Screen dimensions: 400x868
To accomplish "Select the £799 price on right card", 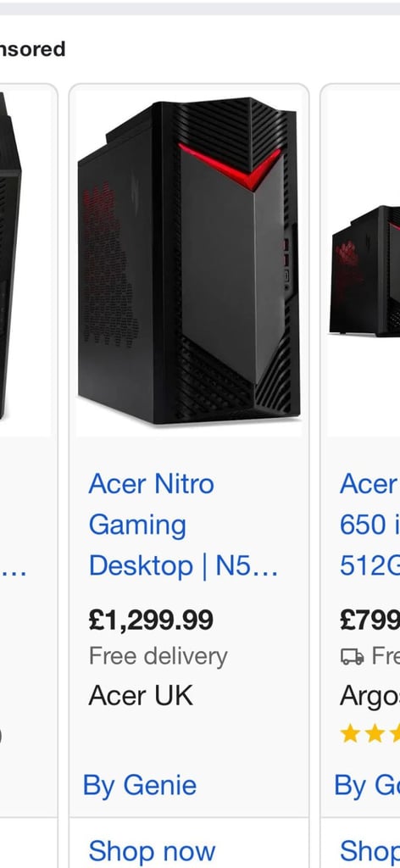I will (369, 620).
